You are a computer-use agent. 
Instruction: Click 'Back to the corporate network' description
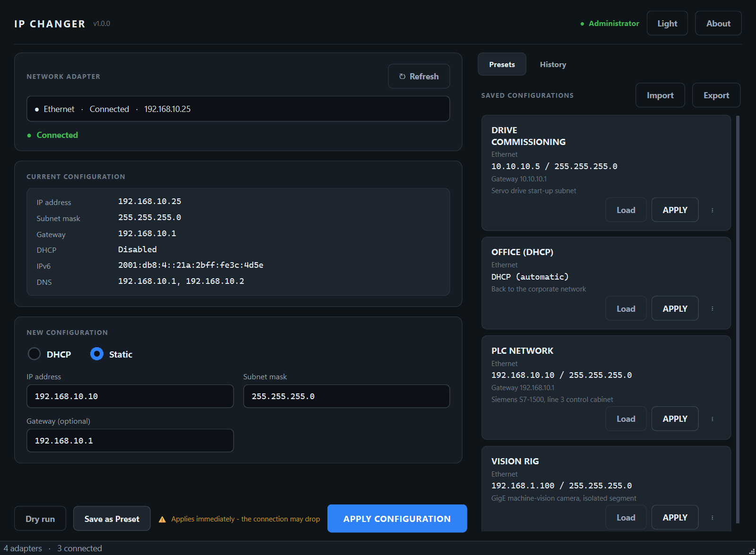point(538,289)
